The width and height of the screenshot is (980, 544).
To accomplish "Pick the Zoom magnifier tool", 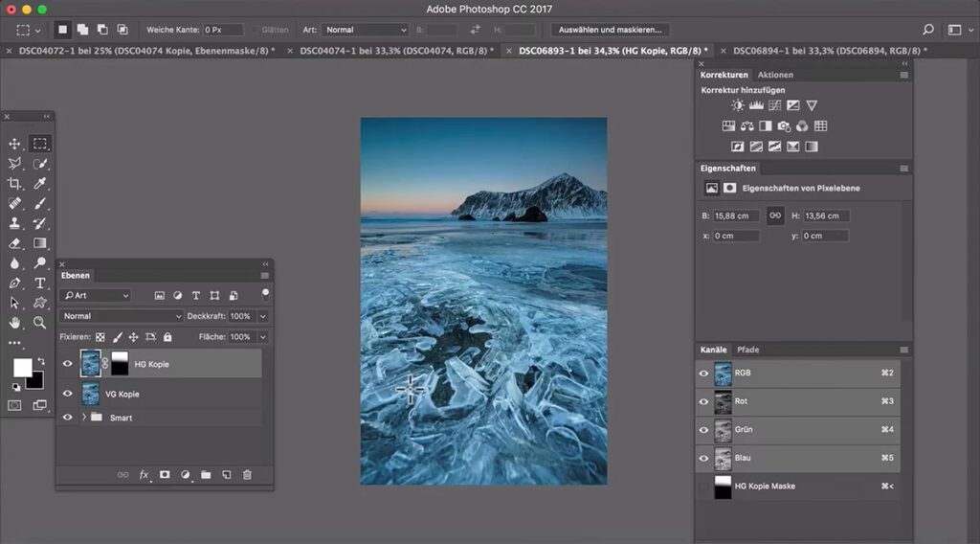I will pyautogui.click(x=40, y=323).
